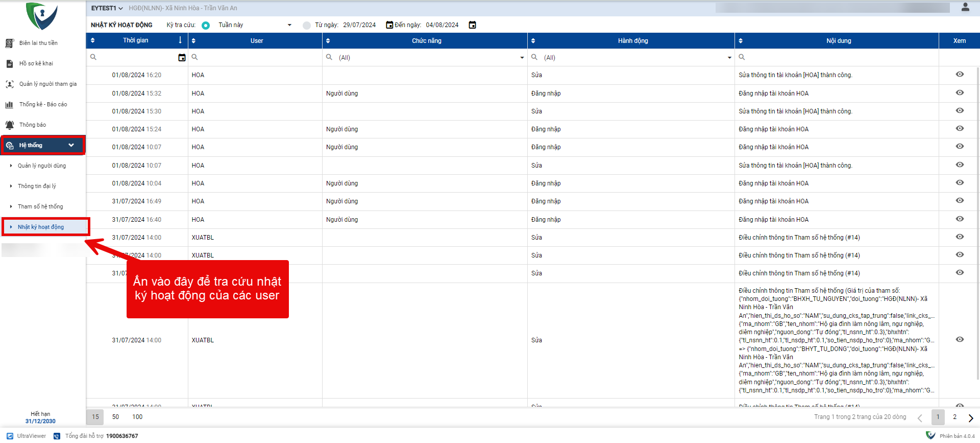Click the calendar icon in Thời gian filter
The image size is (980, 443).
182,58
